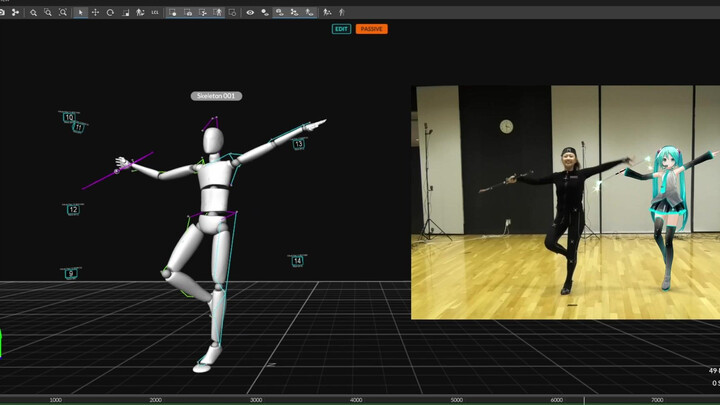Viewport: 720px width, 405px height.
Task: Click timeline at frame 2000
Action: 156,400
